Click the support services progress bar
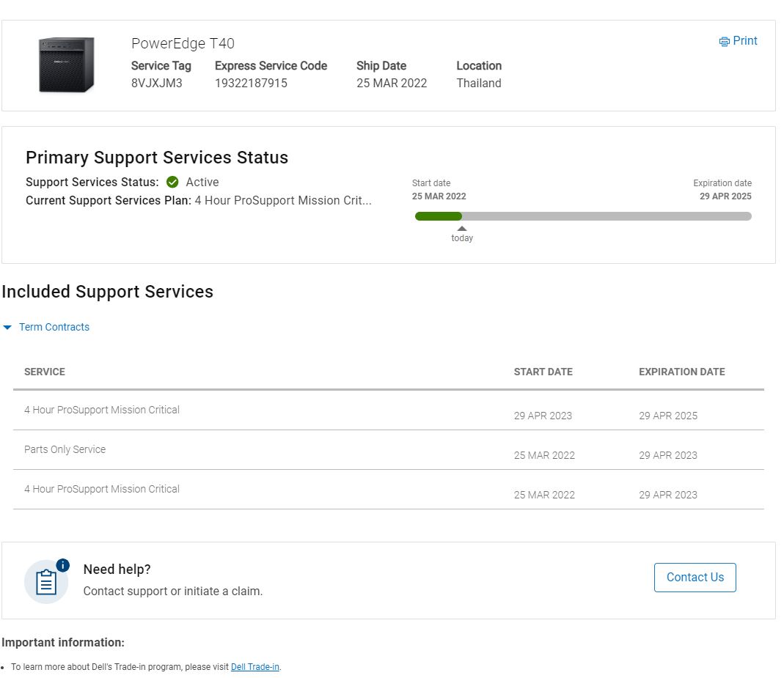Screen dimensions: 784x678 click(583, 215)
